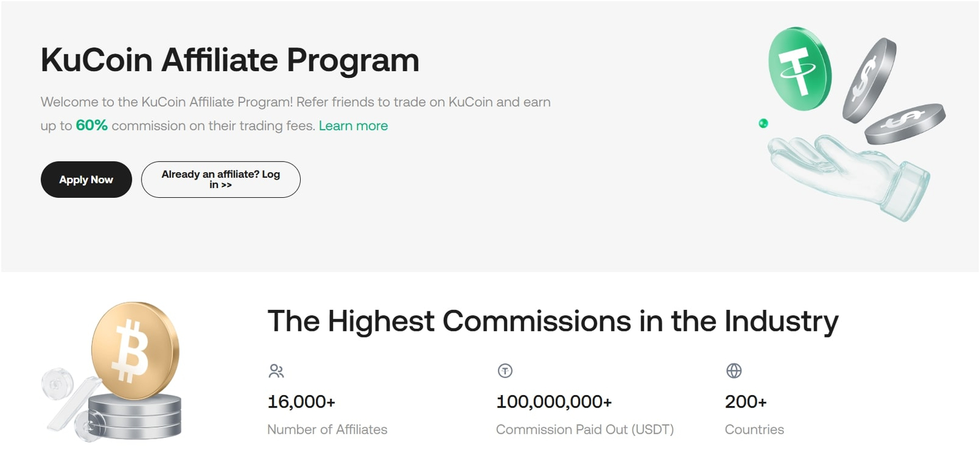Click the gold Bitcoin coin image
The image size is (980, 476).
point(135,350)
